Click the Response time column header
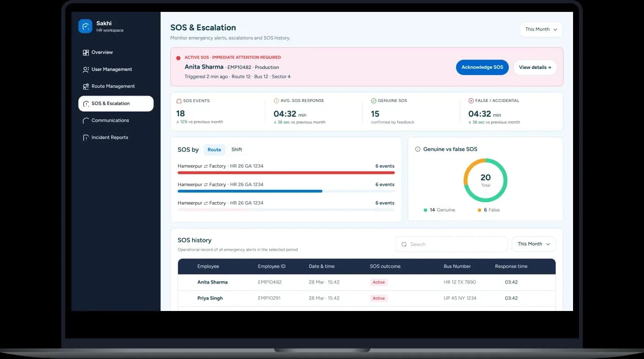The height and width of the screenshot is (359, 644). (511, 266)
